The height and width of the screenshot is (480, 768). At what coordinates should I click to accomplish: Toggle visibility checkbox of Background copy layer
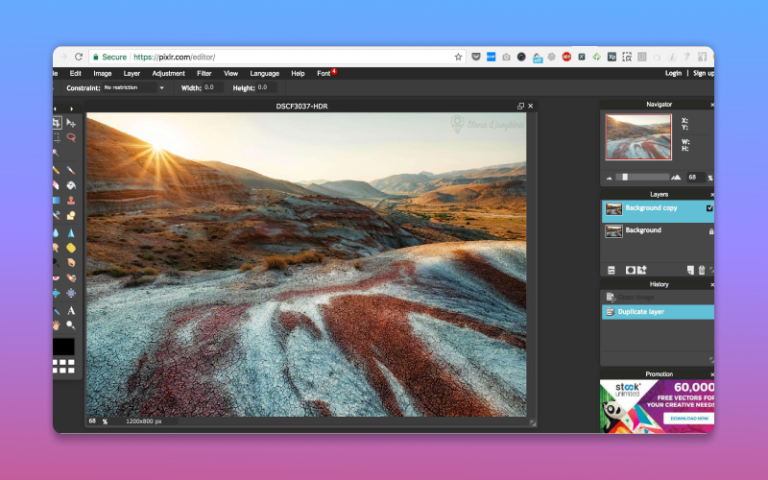click(x=709, y=208)
